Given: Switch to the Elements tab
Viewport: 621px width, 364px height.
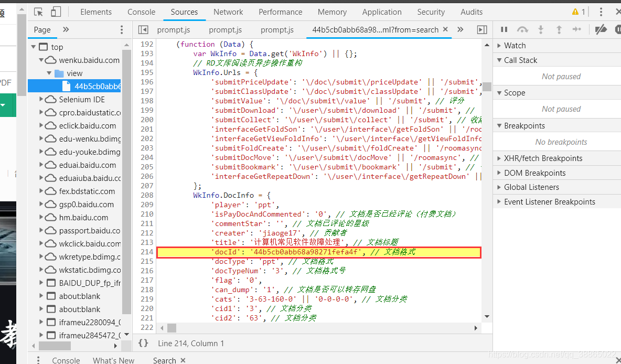Looking at the screenshot, I should click(x=96, y=12).
